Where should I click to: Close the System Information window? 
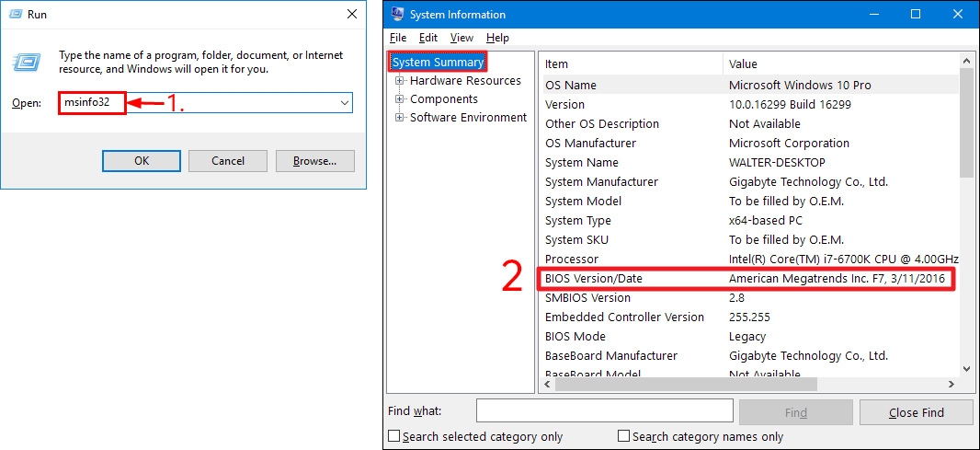pyautogui.click(x=958, y=14)
